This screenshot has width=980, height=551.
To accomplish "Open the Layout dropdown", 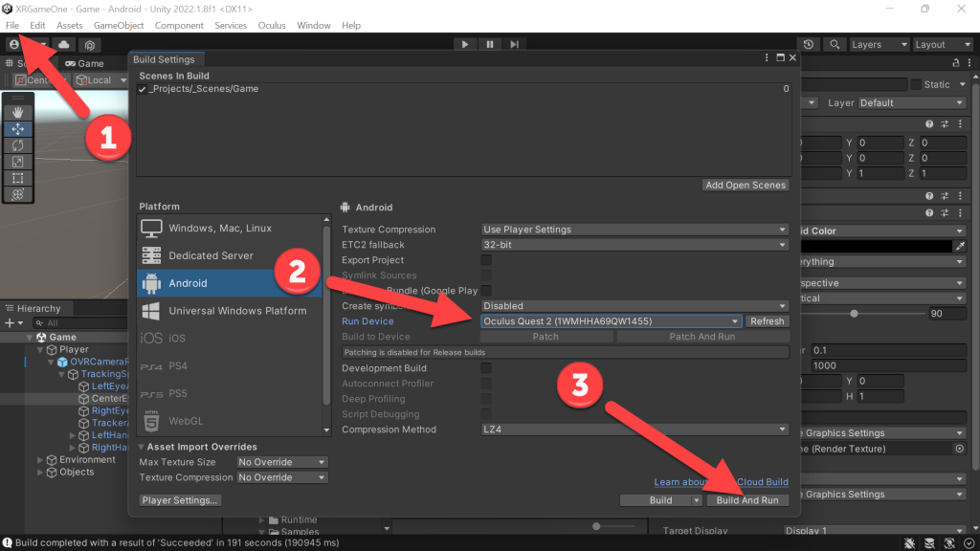I will click(x=942, y=44).
